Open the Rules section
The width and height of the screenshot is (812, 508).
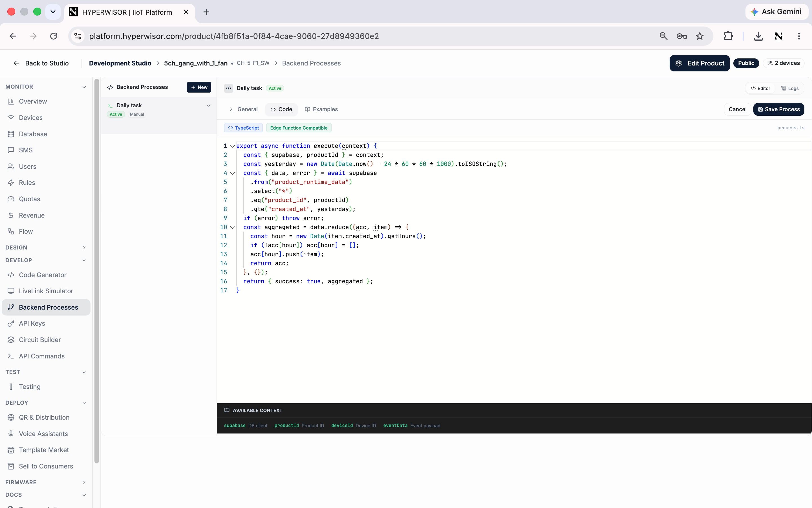(x=46, y=182)
